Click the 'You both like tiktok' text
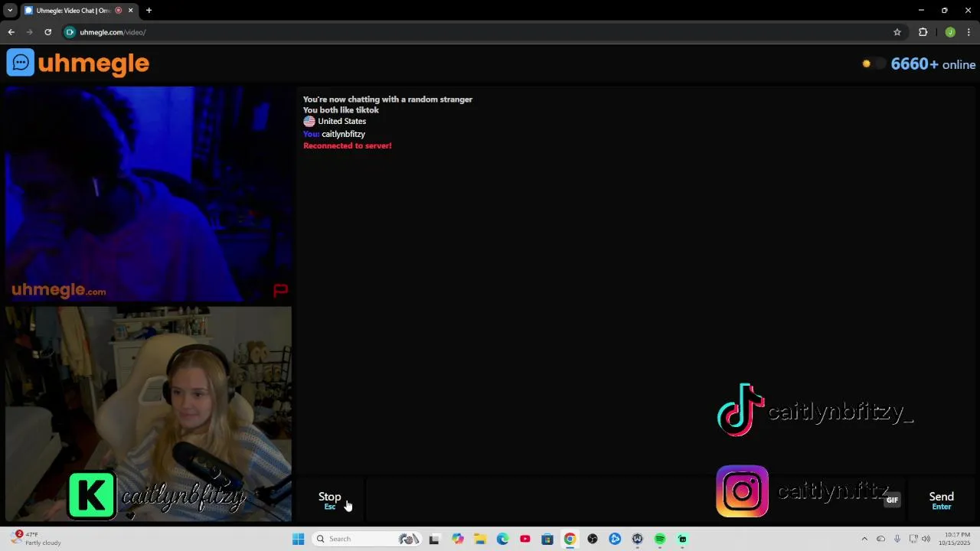 coord(341,110)
